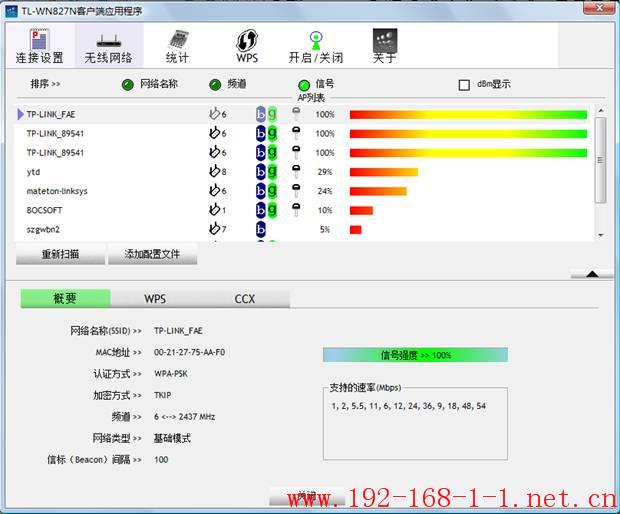Toggle radio with 开启/关闭 icon
This screenshot has width=620, height=514.
[x=316, y=46]
